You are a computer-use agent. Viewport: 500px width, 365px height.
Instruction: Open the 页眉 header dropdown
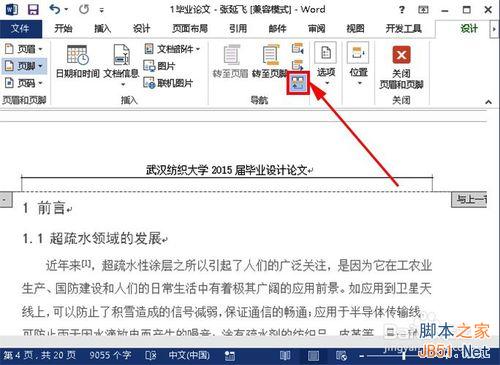[x=24, y=49]
